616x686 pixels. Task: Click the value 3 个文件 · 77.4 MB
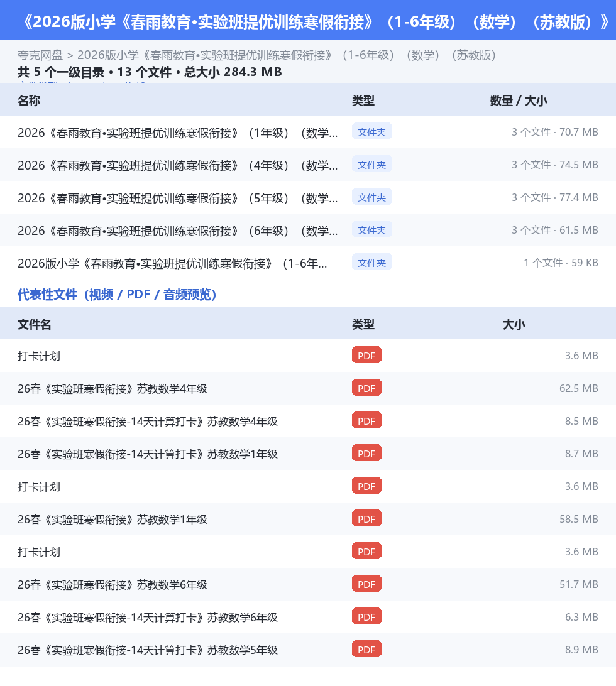(554, 197)
